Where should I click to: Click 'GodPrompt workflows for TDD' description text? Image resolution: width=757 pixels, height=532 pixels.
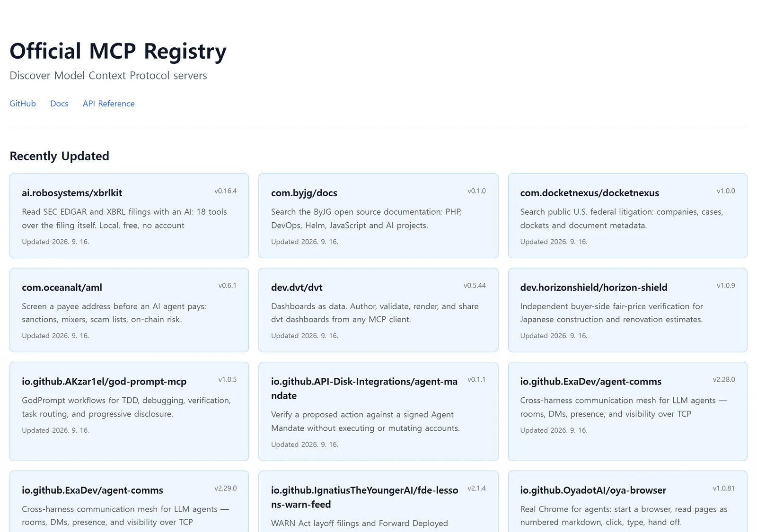pos(126,407)
